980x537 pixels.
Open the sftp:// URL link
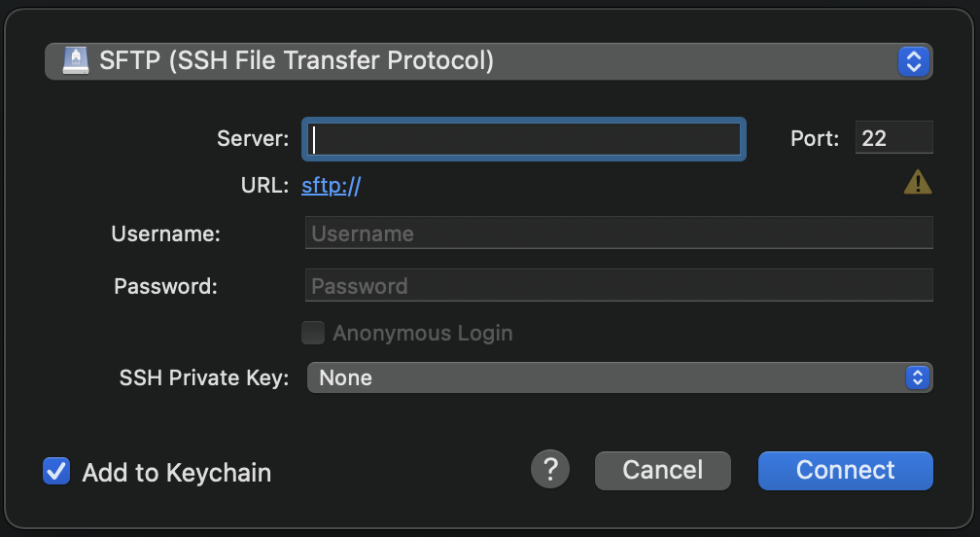[331, 186]
